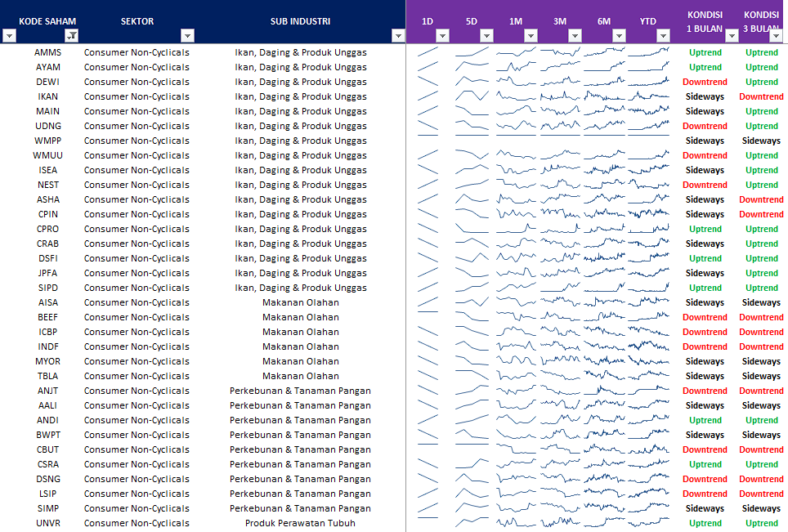
Task: Open the 1M column filter arrow
Action: (531, 35)
